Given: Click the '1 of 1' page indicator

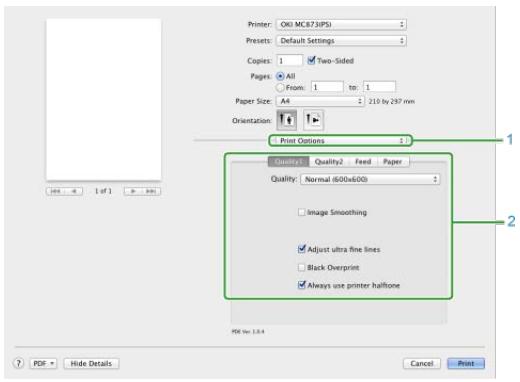Looking at the screenshot, I should tap(103, 191).
